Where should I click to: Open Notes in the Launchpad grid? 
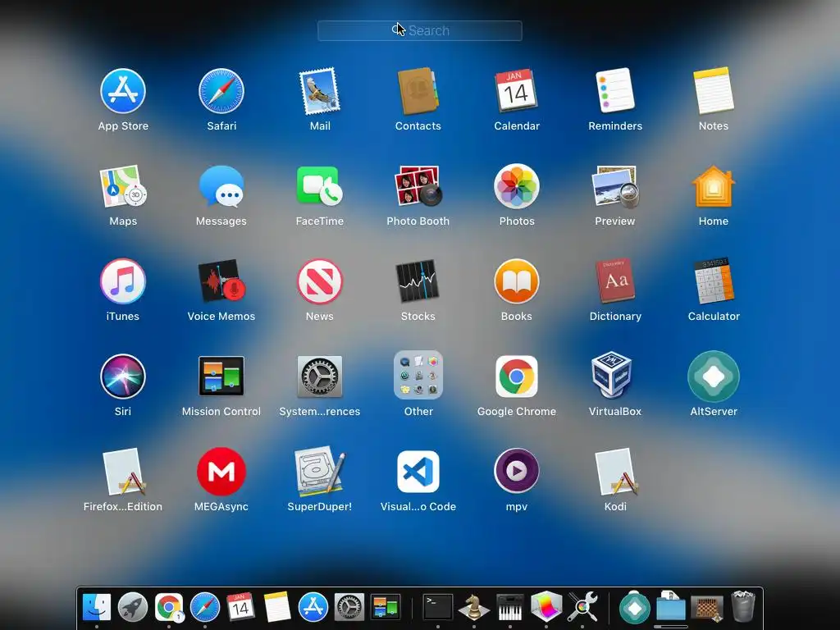pyautogui.click(x=714, y=91)
